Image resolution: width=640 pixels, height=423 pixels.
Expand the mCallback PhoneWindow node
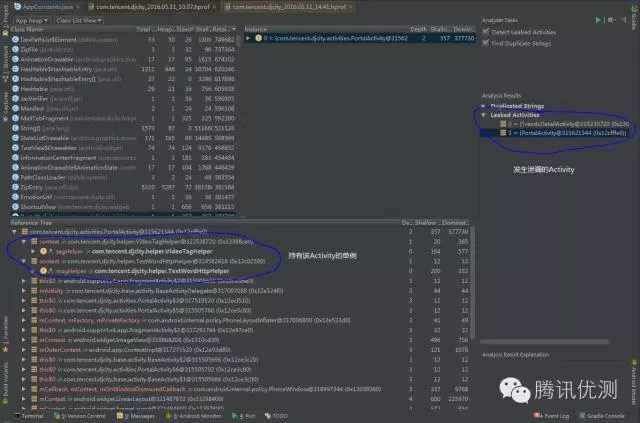pos(24,390)
